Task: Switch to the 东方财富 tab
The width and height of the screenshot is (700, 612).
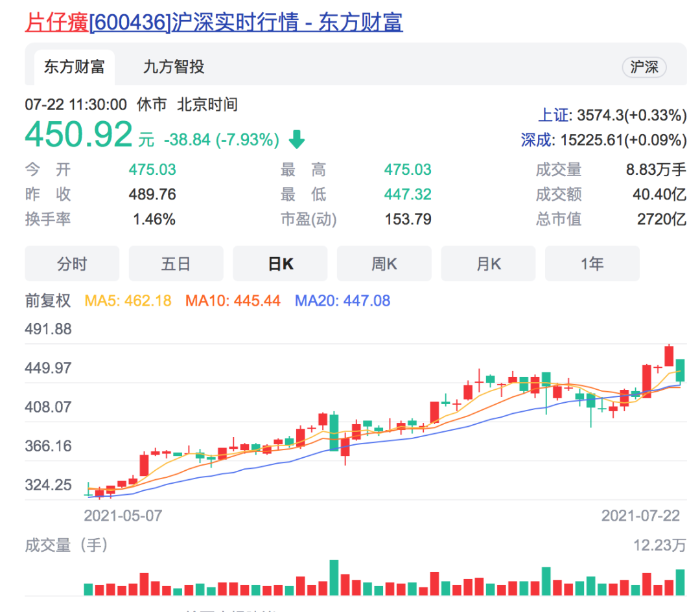Action: coord(74,67)
